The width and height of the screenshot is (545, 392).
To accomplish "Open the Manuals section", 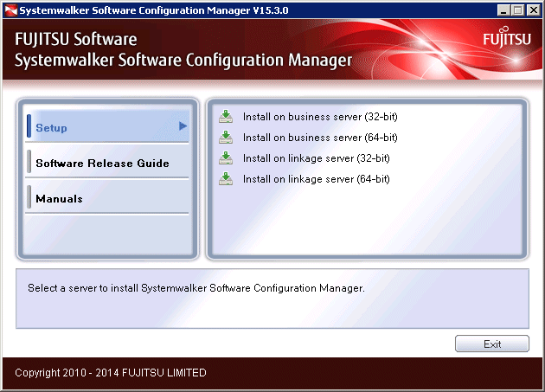I will [59, 199].
